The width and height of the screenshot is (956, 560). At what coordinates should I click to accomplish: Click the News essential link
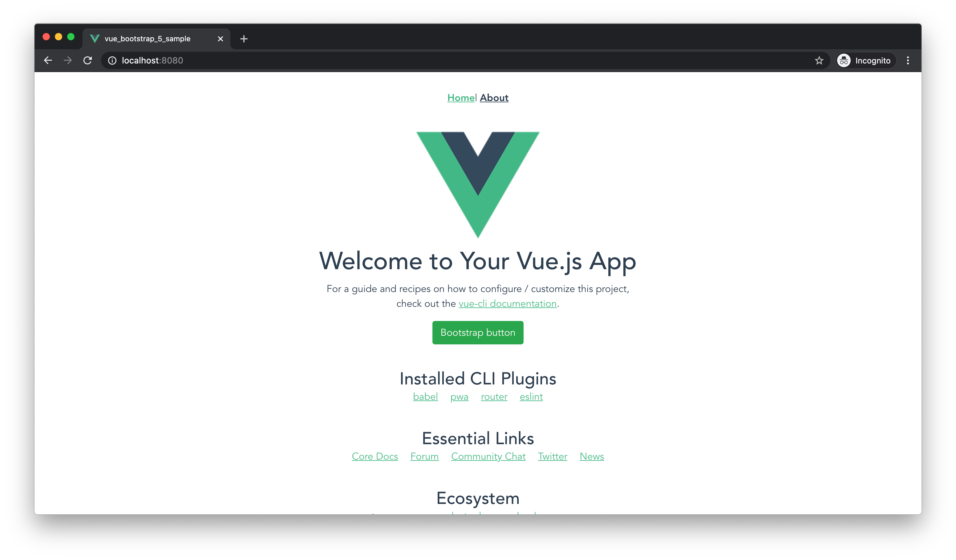[x=592, y=456]
